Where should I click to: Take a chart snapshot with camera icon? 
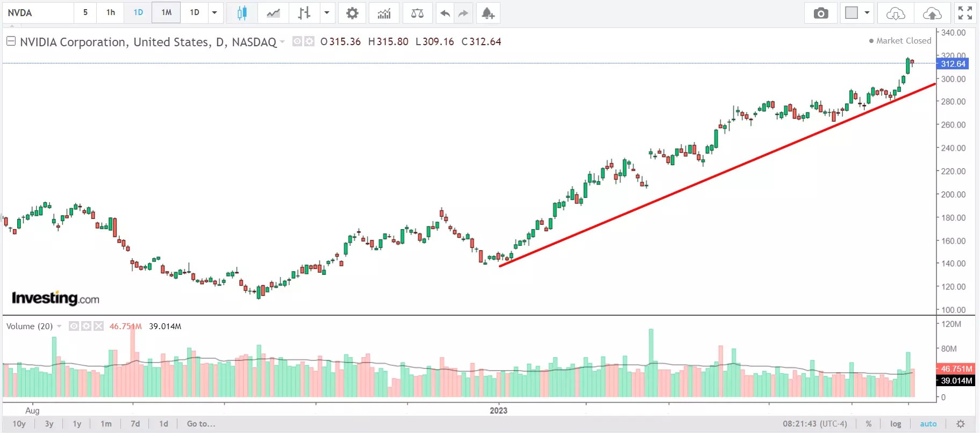tap(821, 13)
